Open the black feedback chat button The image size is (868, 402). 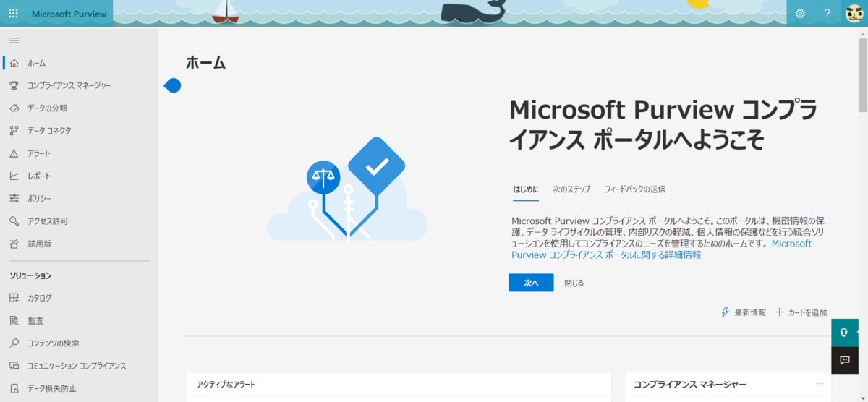click(844, 360)
